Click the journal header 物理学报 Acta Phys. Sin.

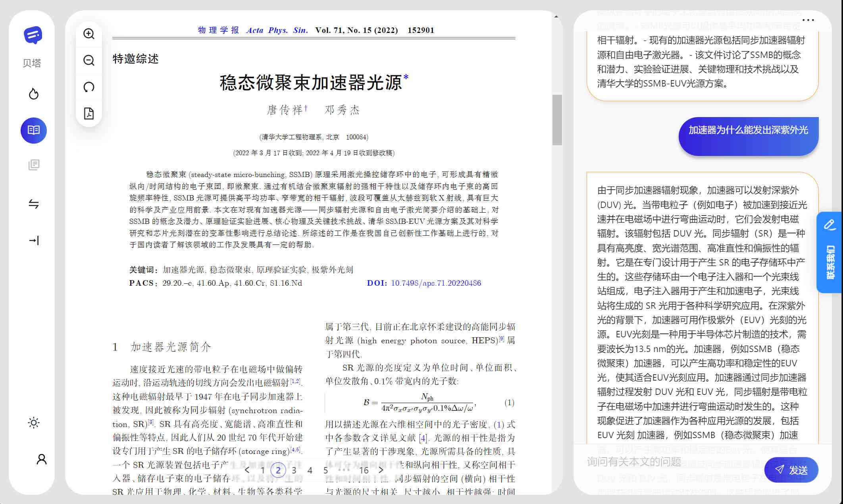pyautogui.click(x=253, y=30)
